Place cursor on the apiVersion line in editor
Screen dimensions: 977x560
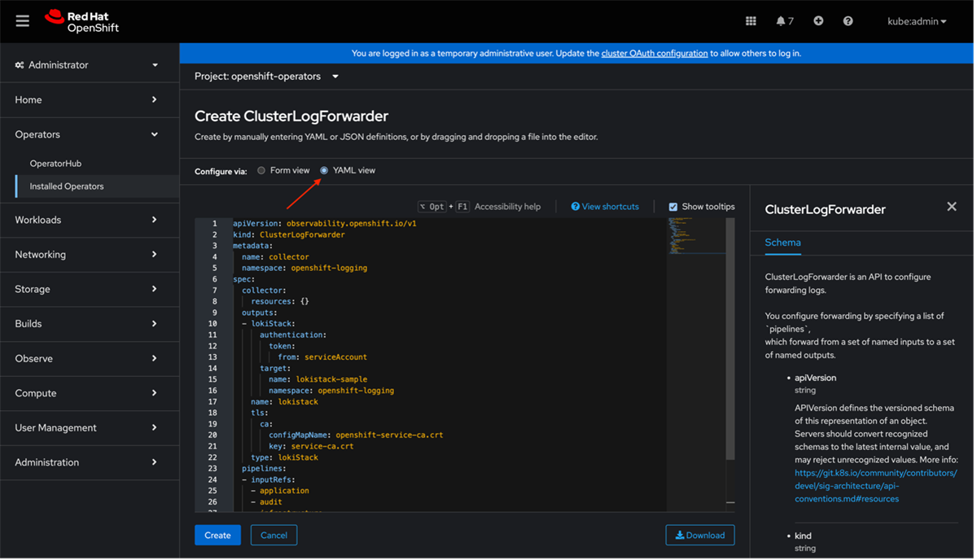click(x=324, y=223)
